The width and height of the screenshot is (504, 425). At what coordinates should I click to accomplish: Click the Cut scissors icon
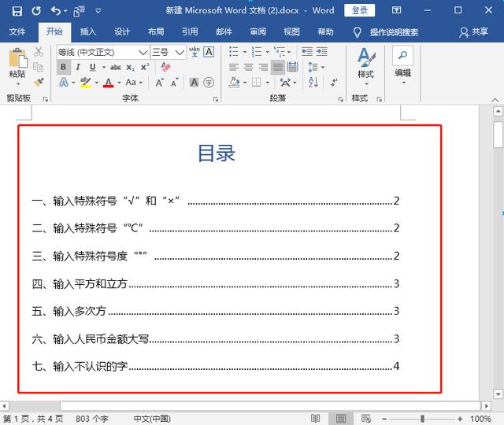point(39,52)
